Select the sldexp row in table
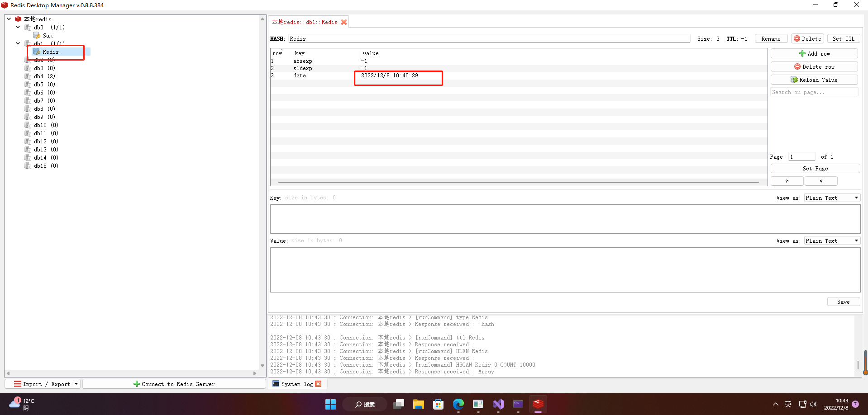Viewport: 868px width, 415px height. 519,68
